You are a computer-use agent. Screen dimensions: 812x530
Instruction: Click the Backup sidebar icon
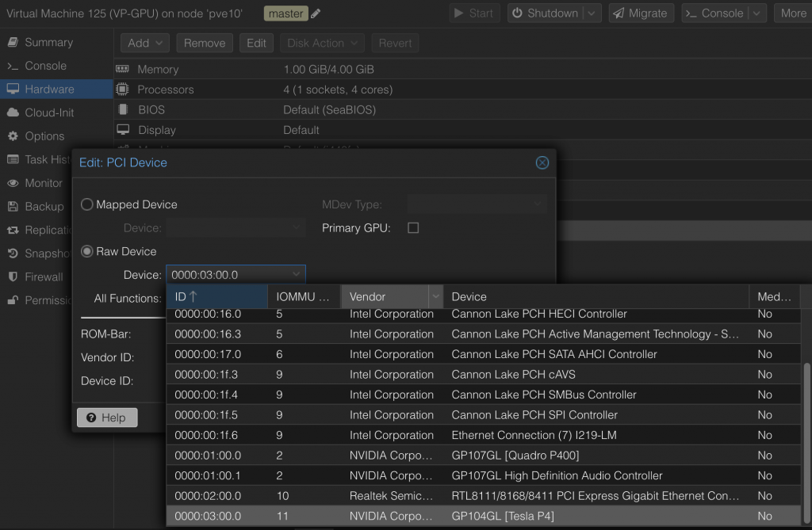point(13,207)
